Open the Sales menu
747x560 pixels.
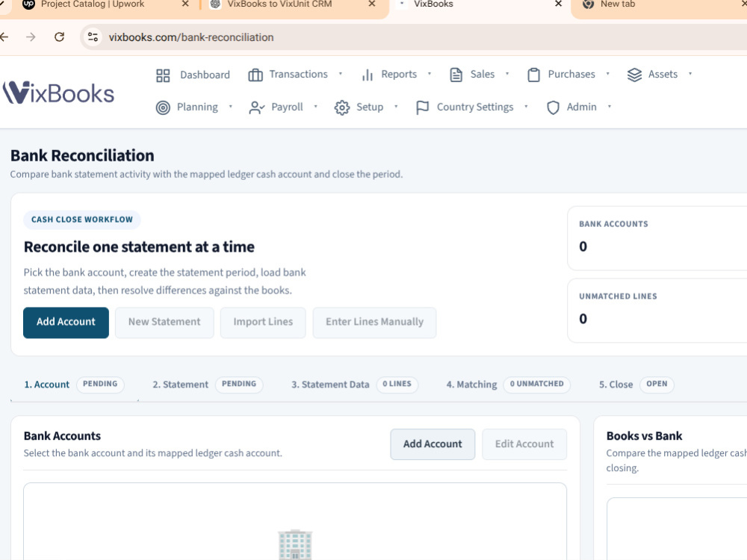click(x=482, y=74)
